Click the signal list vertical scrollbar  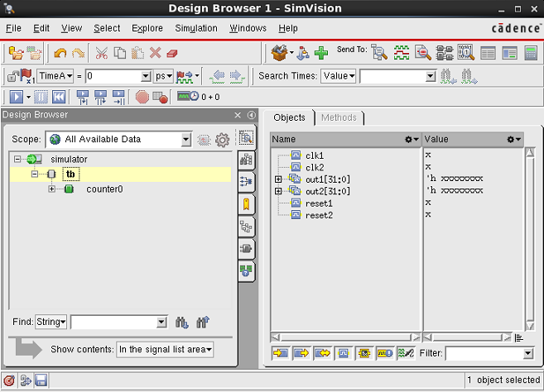[530, 239]
